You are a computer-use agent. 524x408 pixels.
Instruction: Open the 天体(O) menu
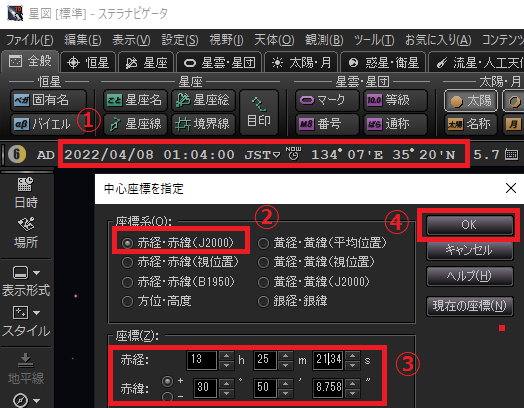click(x=274, y=40)
